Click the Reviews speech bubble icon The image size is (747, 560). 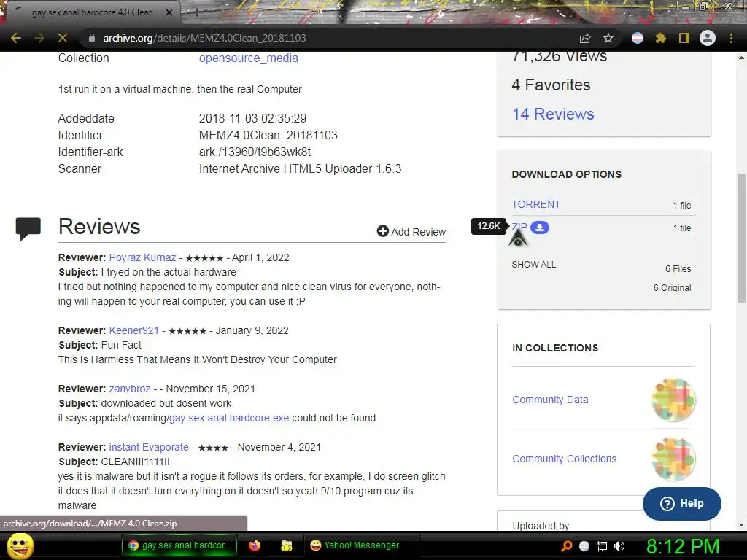click(x=28, y=228)
